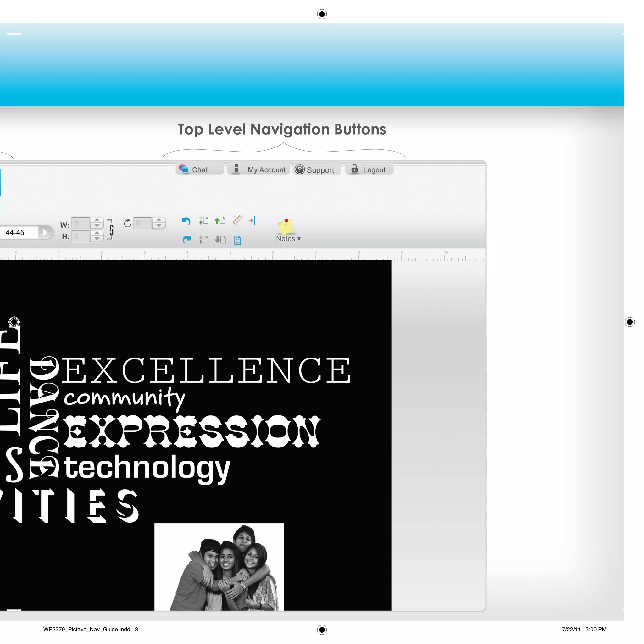
Task: Increase the width stepper value
Action: click(x=97, y=220)
